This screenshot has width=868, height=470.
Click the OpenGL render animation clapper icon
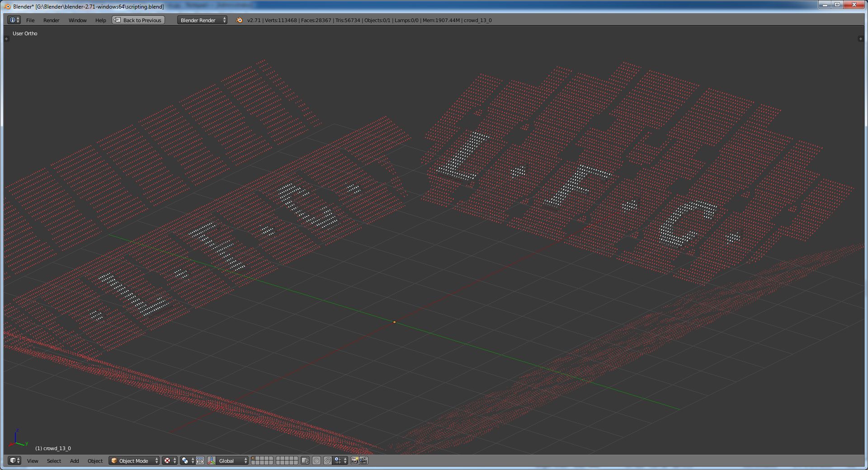[x=363, y=461]
